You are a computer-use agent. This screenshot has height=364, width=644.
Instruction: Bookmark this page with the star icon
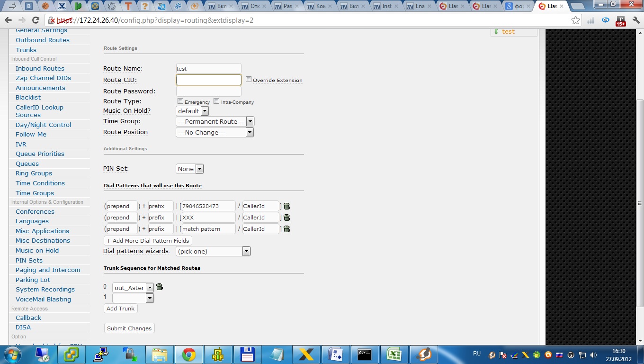(x=575, y=20)
